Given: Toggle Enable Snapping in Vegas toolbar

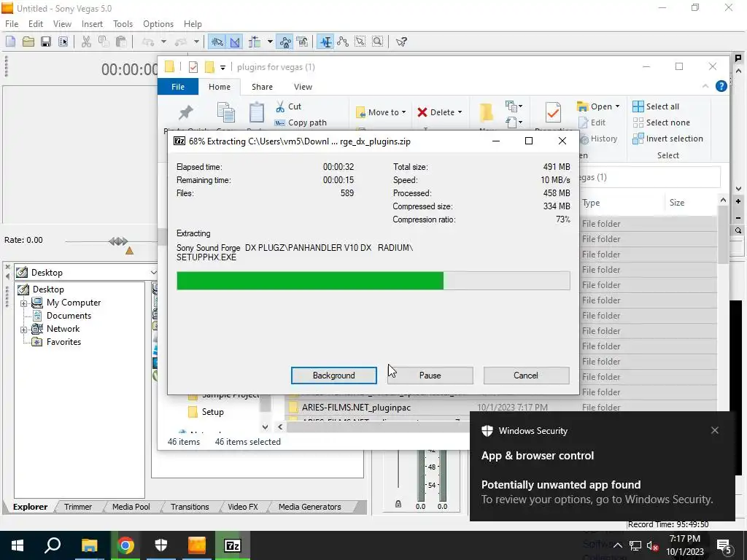Looking at the screenshot, I should pos(217,42).
